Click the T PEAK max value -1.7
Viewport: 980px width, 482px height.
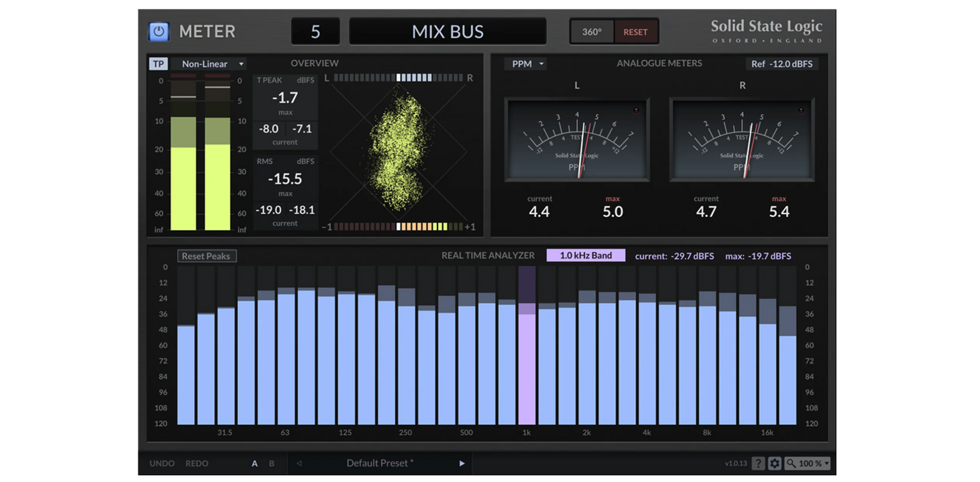tap(285, 98)
